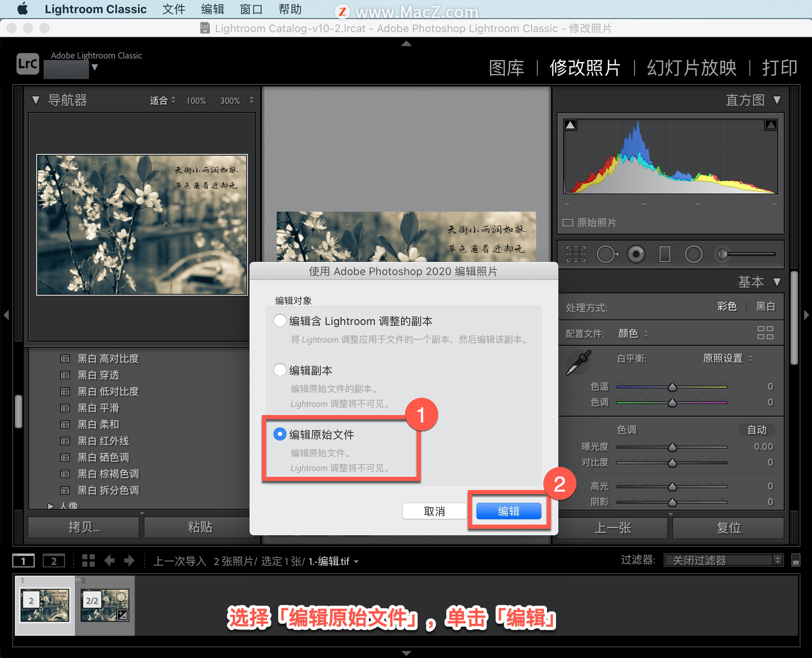Open the 关闭过滤器 filter dropdown
812x658 pixels.
tap(724, 560)
